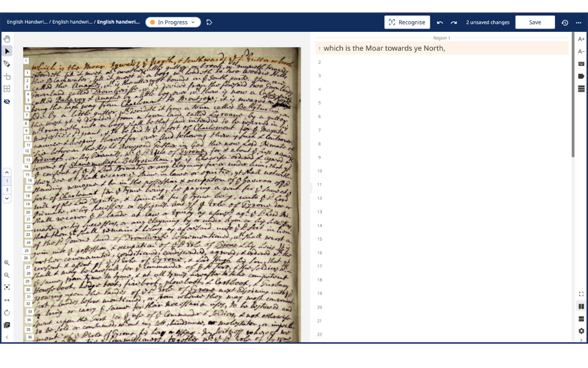The image size is (588, 368).
Task: Decrease transcription font size with A-
Action: point(581,51)
